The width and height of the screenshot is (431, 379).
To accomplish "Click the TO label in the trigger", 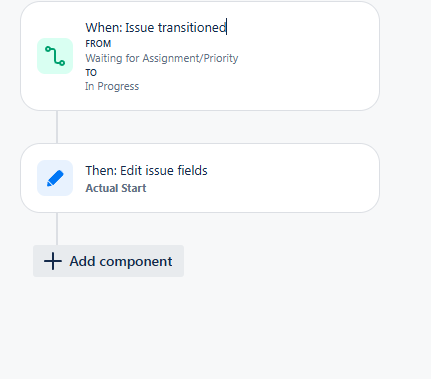I will [x=91, y=73].
